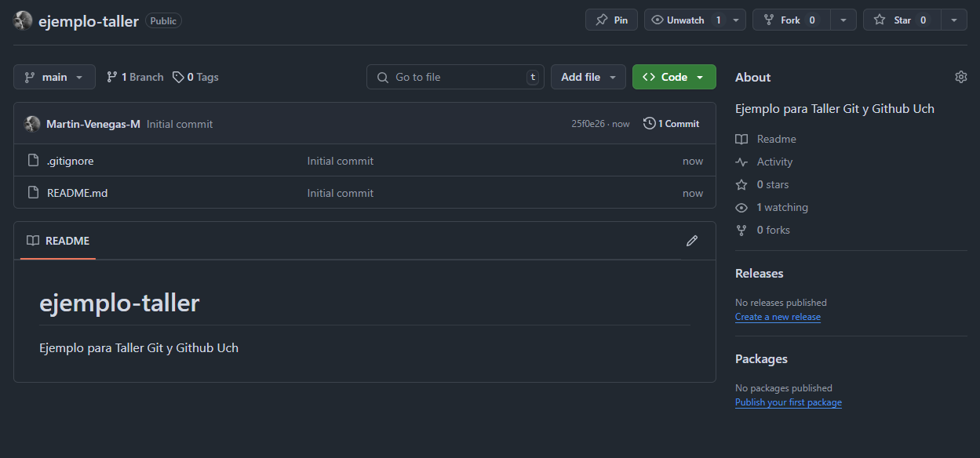This screenshot has width=980, height=458.
Task: Edit README with the pencil icon
Action: tap(692, 241)
